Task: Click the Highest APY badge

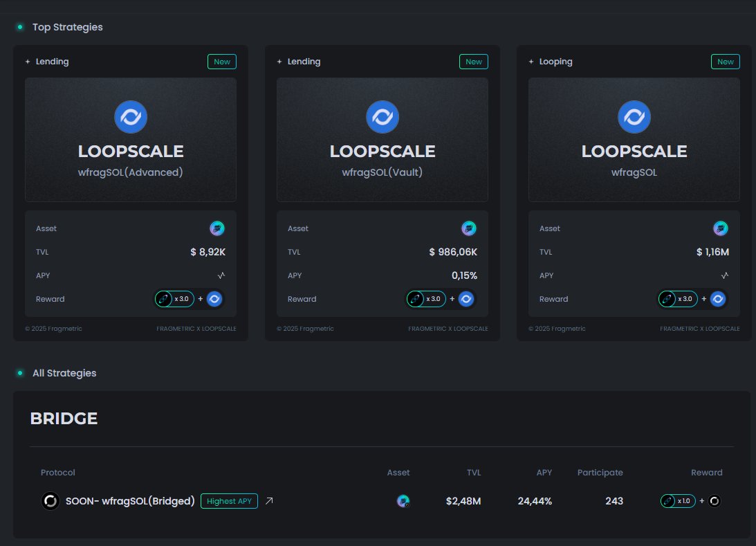Action: point(229,500)
